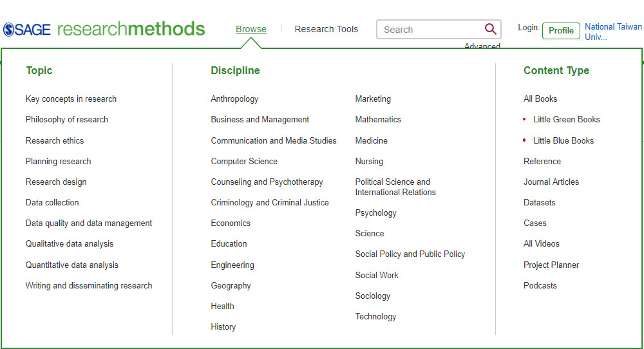
Task: Open Datasets content type
Action: click(539, 202)
